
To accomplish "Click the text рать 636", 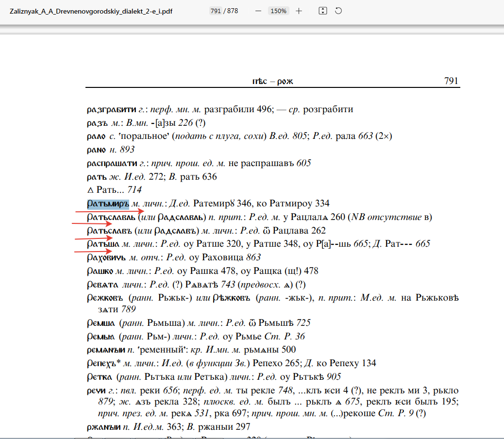I will point(198,177).
